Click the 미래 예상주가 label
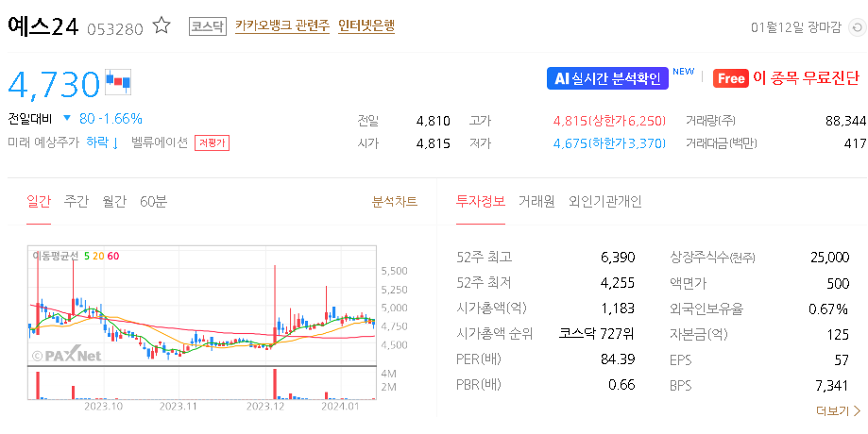This screenshot has width=868, height=434. pyautogui.click(x=43, y=142)
